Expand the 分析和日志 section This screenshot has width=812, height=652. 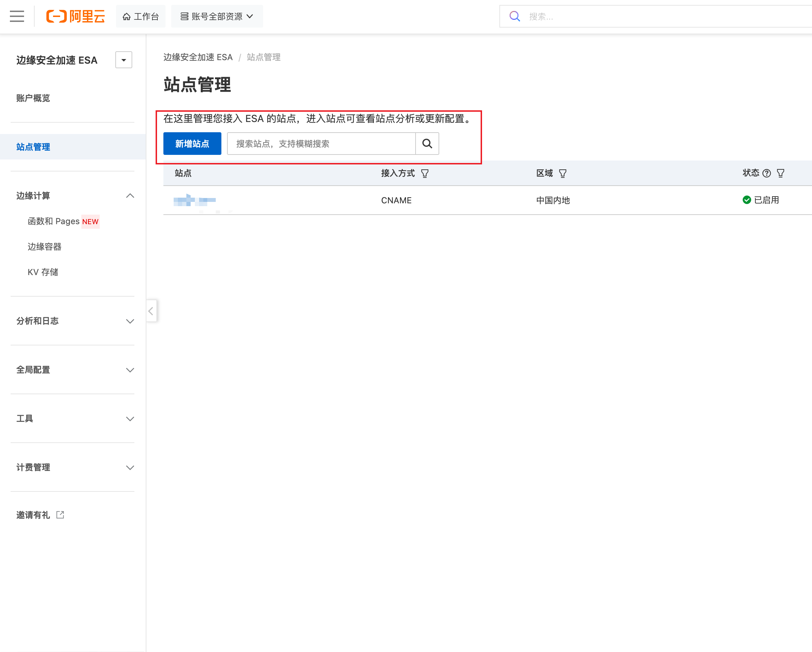point(130,321)
